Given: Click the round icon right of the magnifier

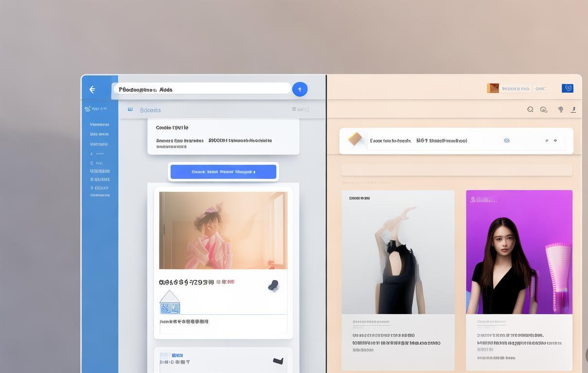Looking at the screenshot, I should [x=544, y=110].
